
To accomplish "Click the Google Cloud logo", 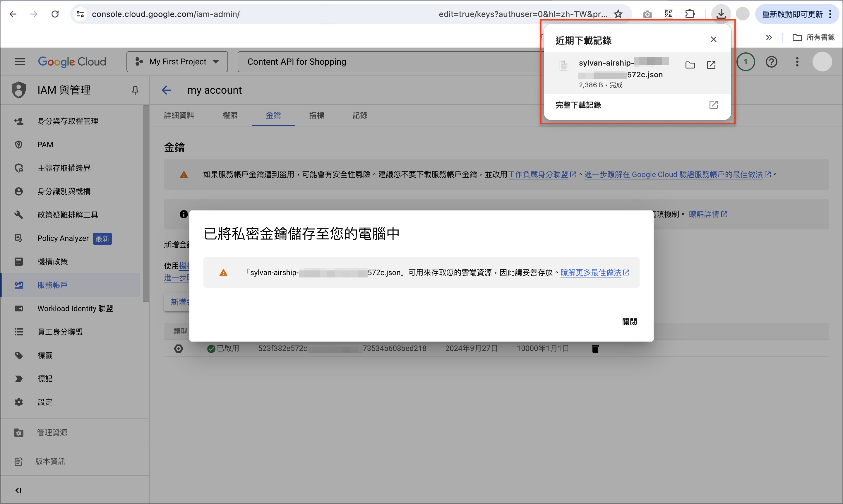I will click(72, 61).
